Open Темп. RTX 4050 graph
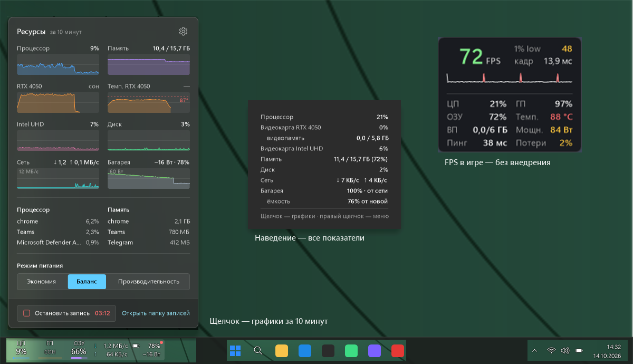 (149, 102)
